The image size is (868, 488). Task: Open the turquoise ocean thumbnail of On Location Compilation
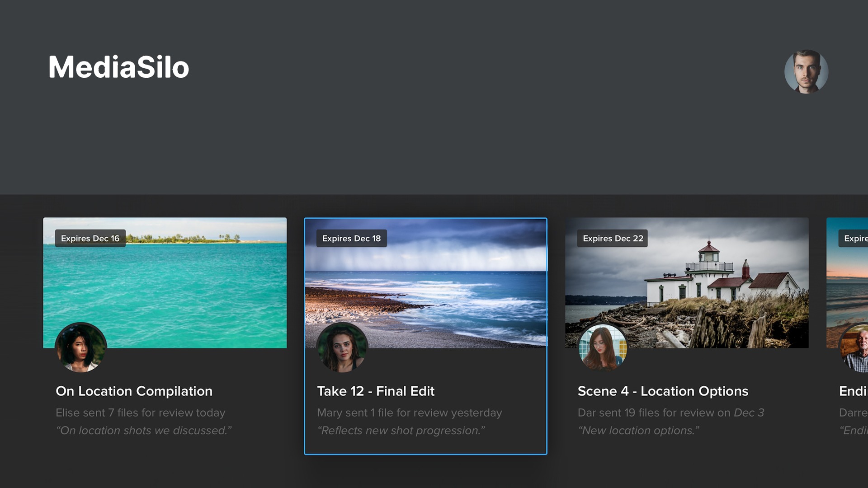165,283
